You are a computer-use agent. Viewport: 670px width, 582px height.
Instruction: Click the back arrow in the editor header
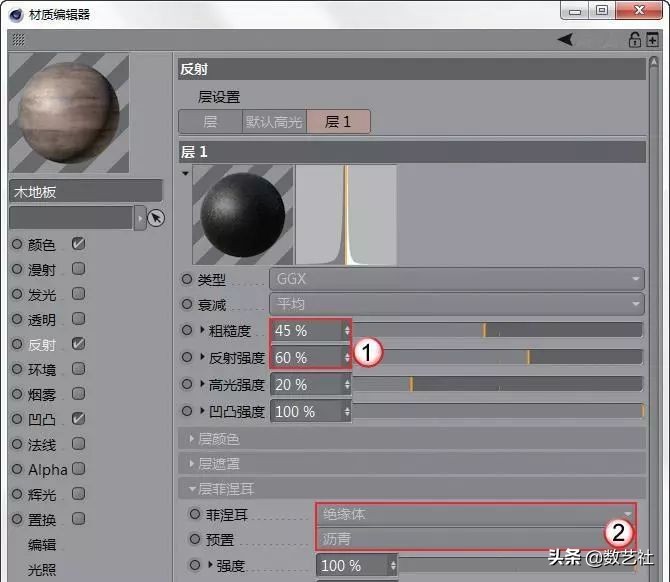[565, 40]
